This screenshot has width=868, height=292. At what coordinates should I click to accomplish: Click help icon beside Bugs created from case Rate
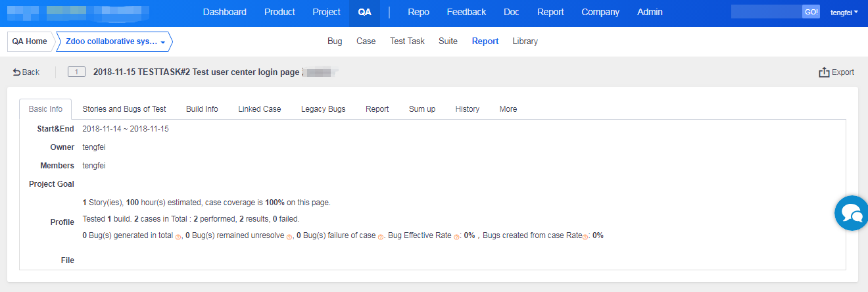pyautogui.click(x=585, y=237)
